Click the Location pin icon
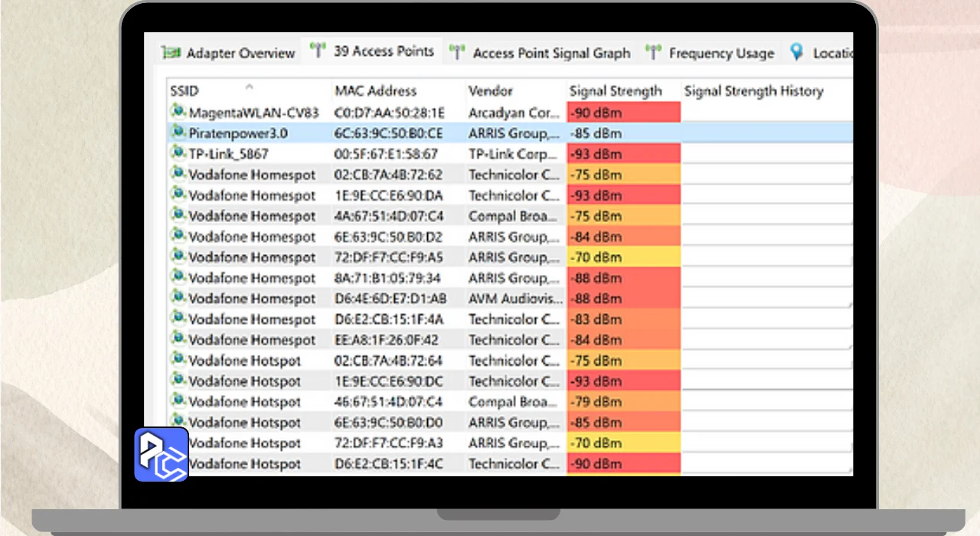The width and height of the screenshot is (980, 536). [x=797, y=52]
